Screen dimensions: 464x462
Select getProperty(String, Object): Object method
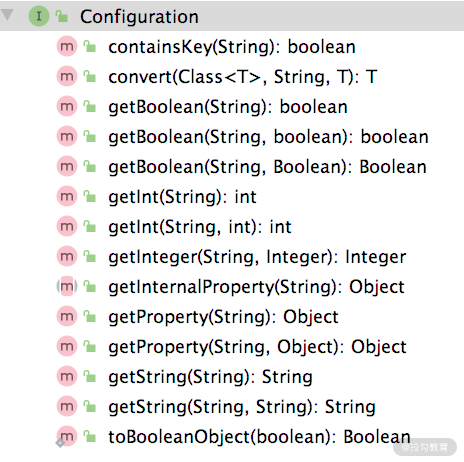(x=257, y=347)
